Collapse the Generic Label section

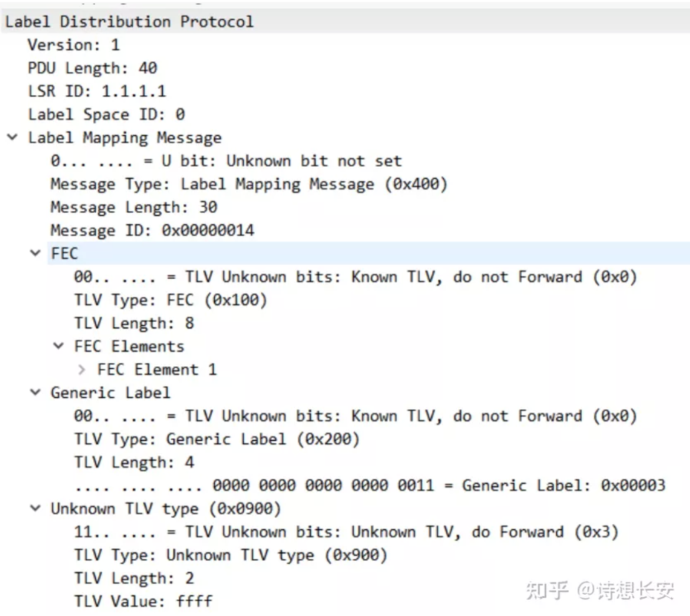[x=35, y=392]
